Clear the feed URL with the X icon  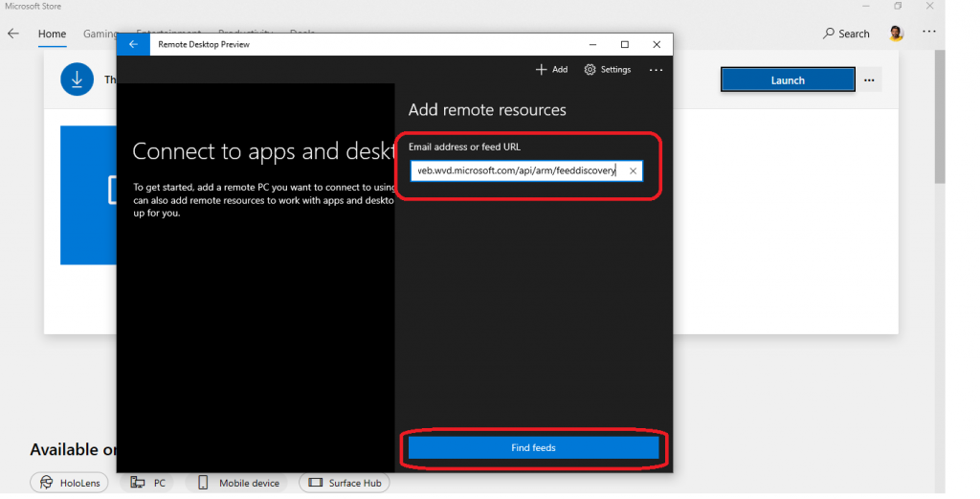(633, 170)
